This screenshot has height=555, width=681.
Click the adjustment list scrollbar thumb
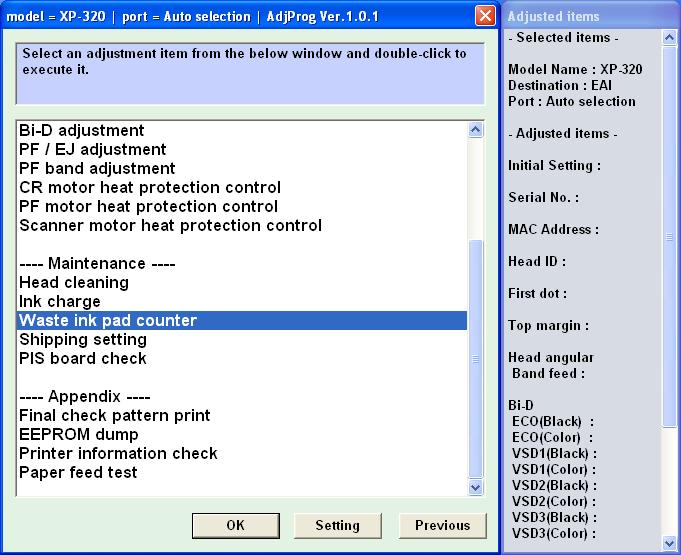[476, 360]
